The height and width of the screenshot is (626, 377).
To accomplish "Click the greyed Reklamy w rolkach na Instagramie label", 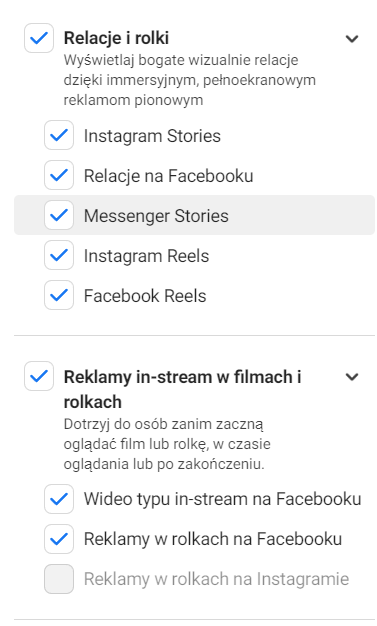I will (x=216, y=579).
